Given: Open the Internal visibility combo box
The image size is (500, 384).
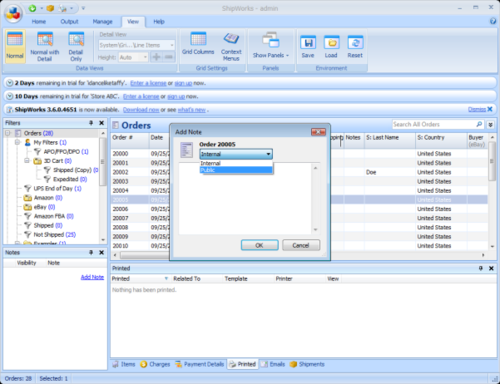Looking at the screenshot, I should [236, 154].
